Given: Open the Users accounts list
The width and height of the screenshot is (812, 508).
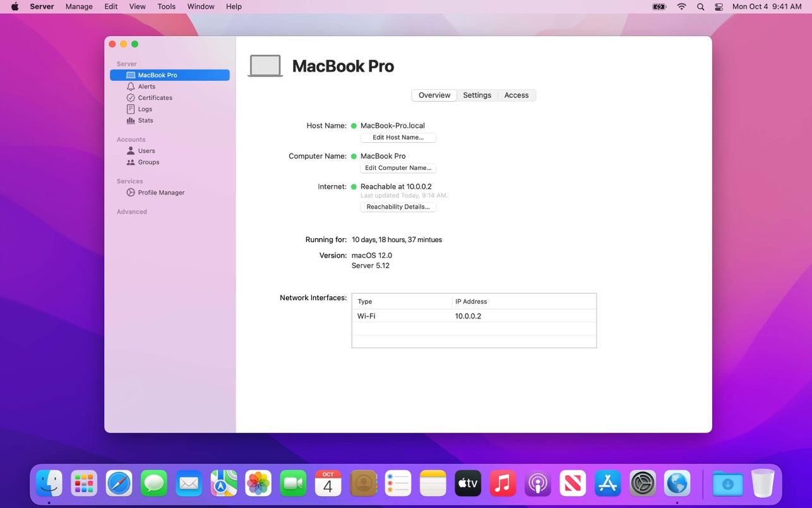Looking at the screenshot, I should click(x=146, y=151).
